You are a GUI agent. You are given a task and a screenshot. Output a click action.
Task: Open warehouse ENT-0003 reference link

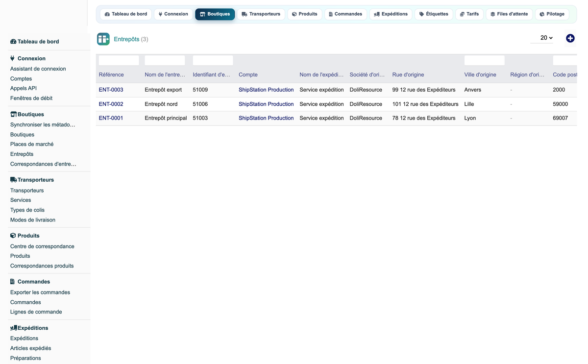pos(111,90)
